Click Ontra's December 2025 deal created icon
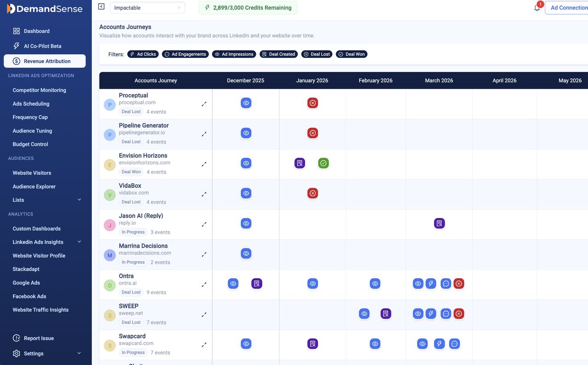588x365 pixels. 257,284
